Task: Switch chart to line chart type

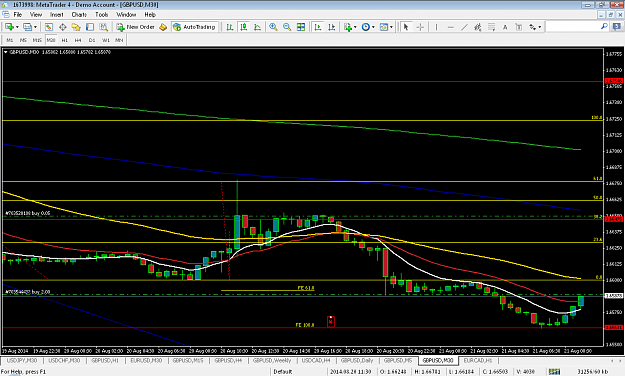Action: (x=257, y=27)
